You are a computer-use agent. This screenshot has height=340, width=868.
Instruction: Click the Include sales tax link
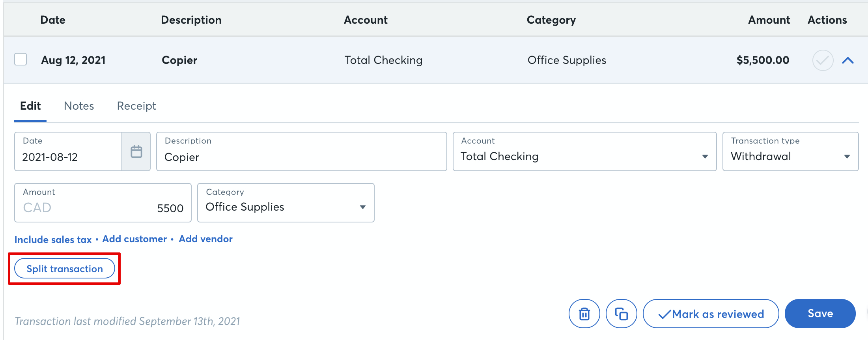[x=53, y=239]
